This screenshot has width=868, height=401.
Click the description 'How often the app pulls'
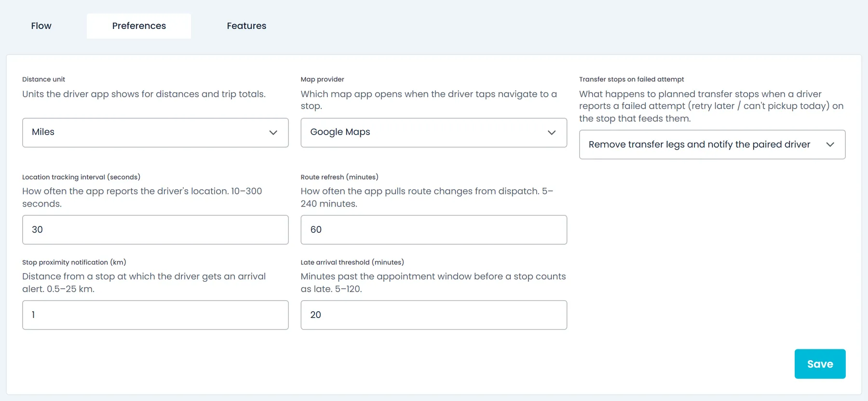(427, 197)
